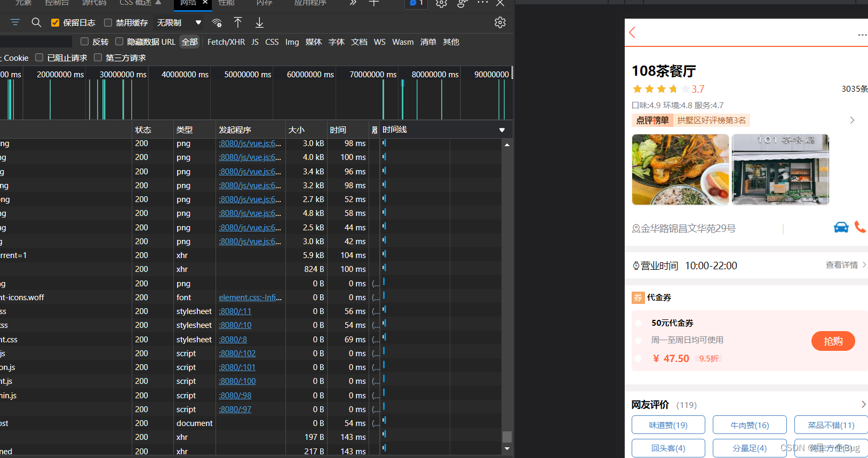The image size is (868, 458).
Task: Click scrollbar up arrow in request list
Action: [x=507, y=144]
